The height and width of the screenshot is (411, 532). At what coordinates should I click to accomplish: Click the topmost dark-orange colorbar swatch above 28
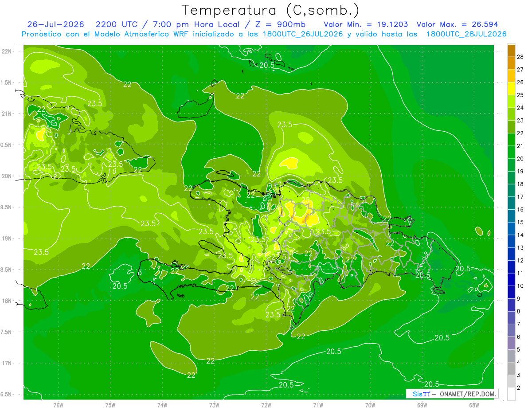click(511, 51)
